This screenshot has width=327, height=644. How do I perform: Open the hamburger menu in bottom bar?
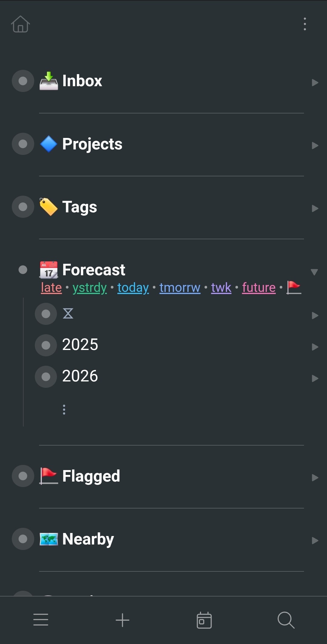pyautogui.click(x=41, y=619)
